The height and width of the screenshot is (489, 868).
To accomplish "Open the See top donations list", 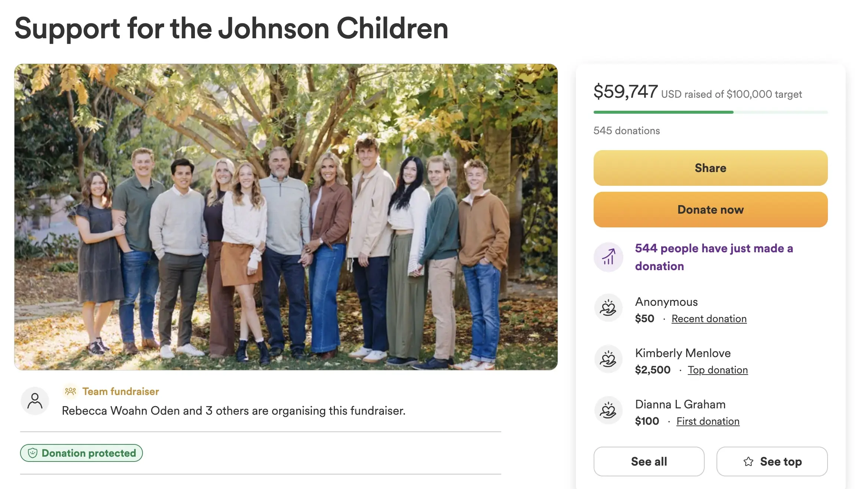I will (x=772, y=462).
